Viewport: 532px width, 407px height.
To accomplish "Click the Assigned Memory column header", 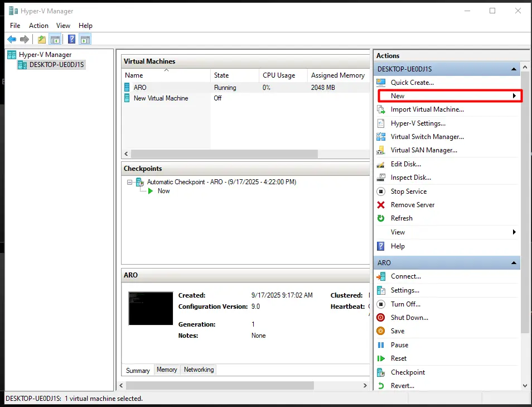I will click(x=338, y=75).
